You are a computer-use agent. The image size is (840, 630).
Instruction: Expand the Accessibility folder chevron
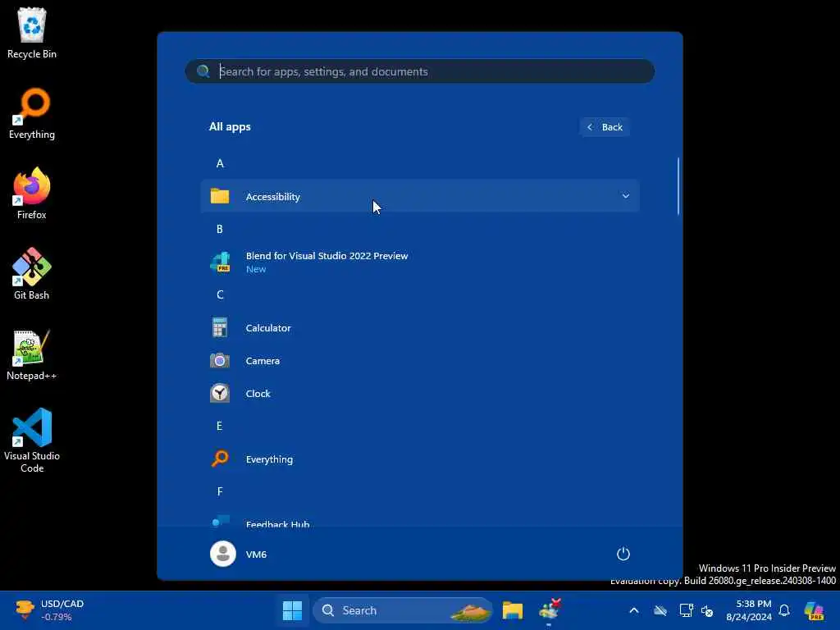625,196
